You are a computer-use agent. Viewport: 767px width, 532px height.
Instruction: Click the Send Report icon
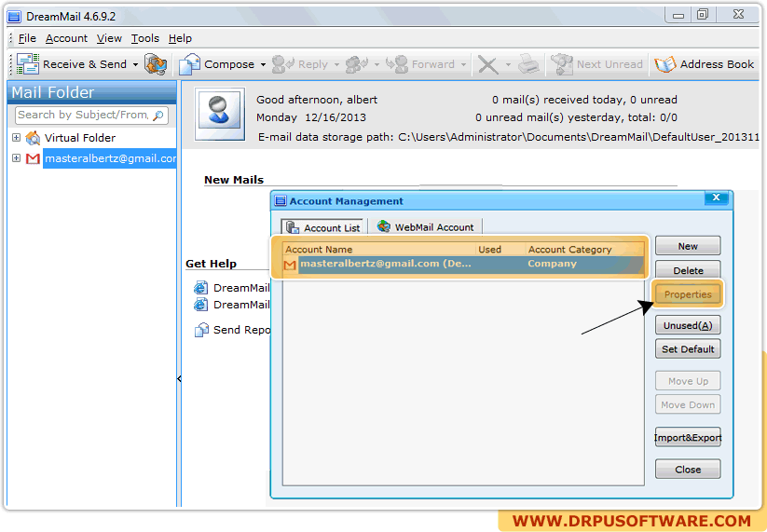pyautogui.click(x=201, y=330)
